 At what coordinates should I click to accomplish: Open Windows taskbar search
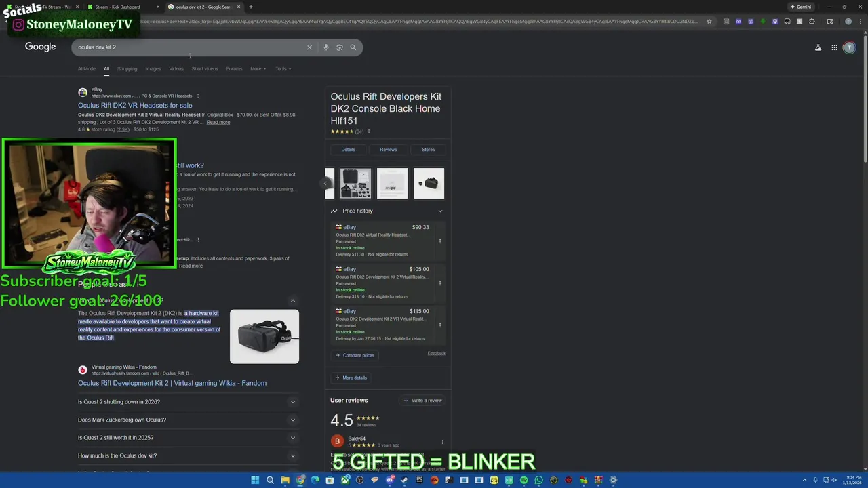point(270,480)
